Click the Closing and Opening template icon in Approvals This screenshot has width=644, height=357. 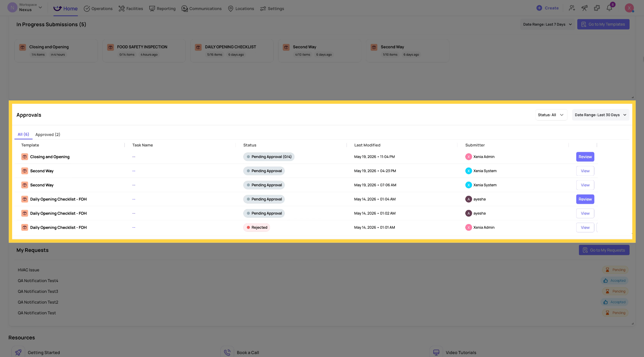click(24, 157)
